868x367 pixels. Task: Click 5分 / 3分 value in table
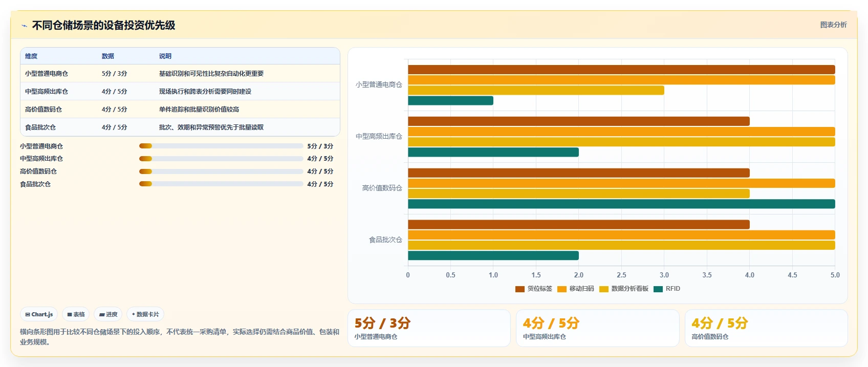[114, 74]
